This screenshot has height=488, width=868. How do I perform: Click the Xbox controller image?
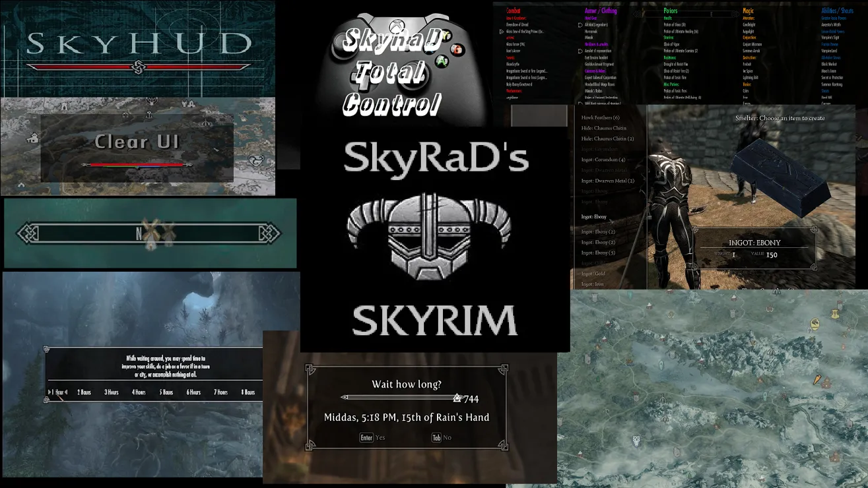(x=396, y=59)
